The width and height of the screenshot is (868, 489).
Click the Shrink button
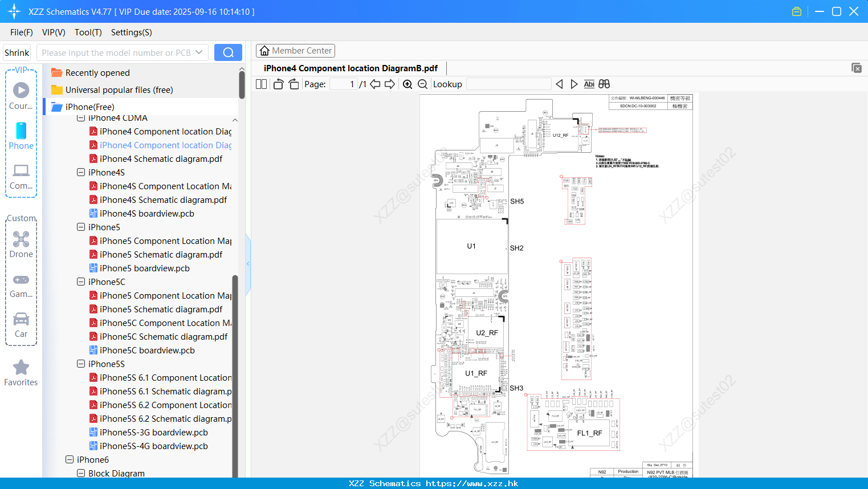[x=17, y=52]
